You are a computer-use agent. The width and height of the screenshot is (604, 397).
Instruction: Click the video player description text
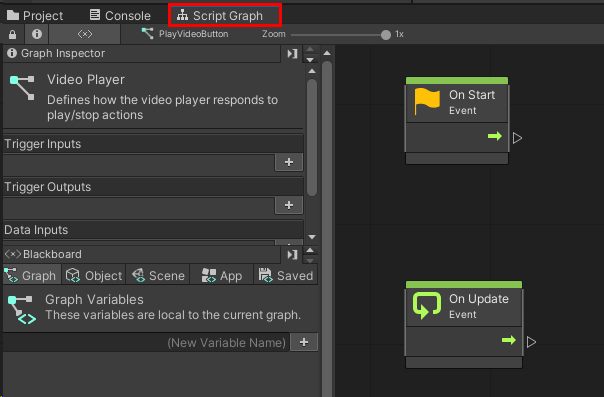click(162, 107)
